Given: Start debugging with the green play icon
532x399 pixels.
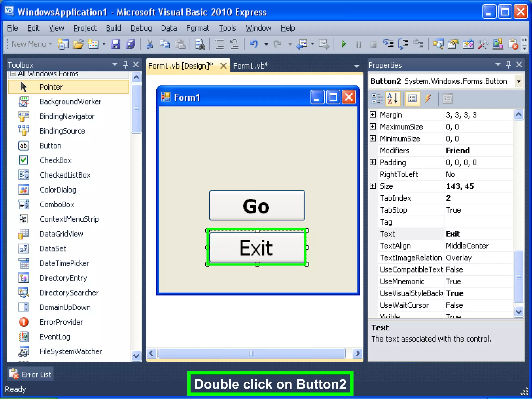Looking at the screenshot, I should click(343, 44).
